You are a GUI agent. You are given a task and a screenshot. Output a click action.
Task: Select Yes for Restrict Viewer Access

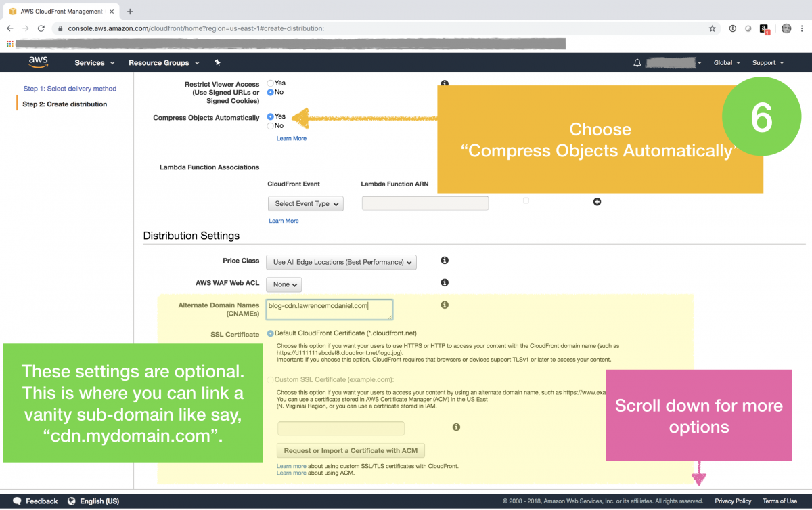coord(271,83)
